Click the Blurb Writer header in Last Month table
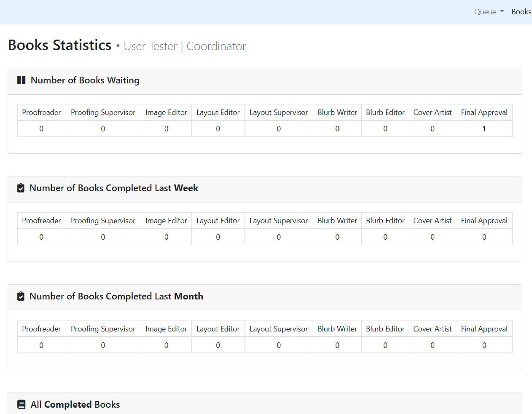The width and height of the screenshot is (532, 414). [x=337, y=329]
